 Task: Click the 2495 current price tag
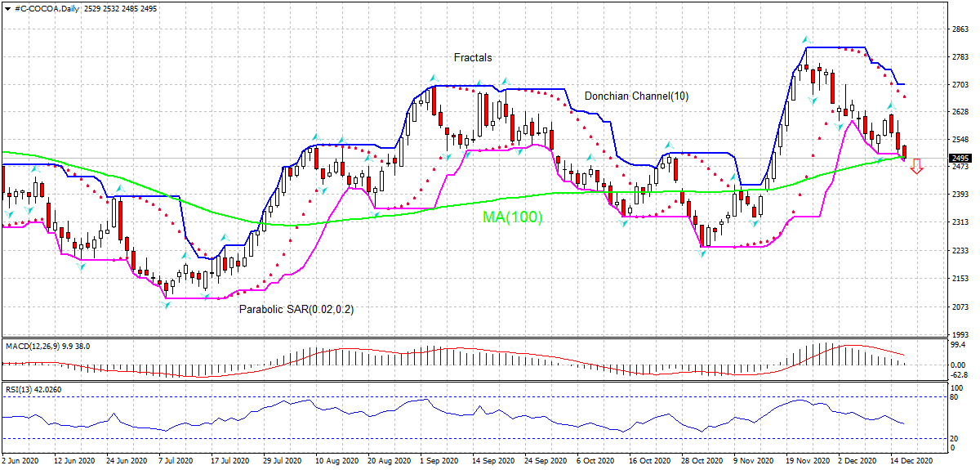960,159
